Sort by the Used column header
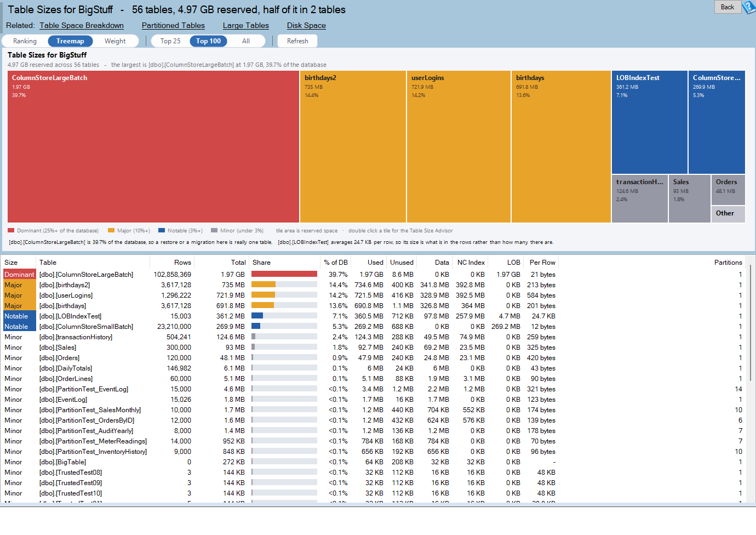The height and width of the screenshot is (535, 756). click(x=369, y=263)
